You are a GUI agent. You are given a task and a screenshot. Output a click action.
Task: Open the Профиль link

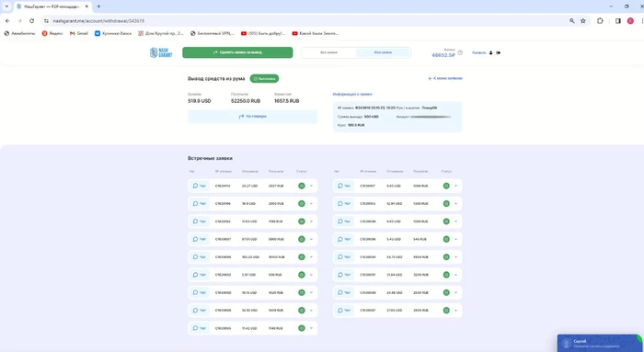pyautogui.click(x=479, y=52)
